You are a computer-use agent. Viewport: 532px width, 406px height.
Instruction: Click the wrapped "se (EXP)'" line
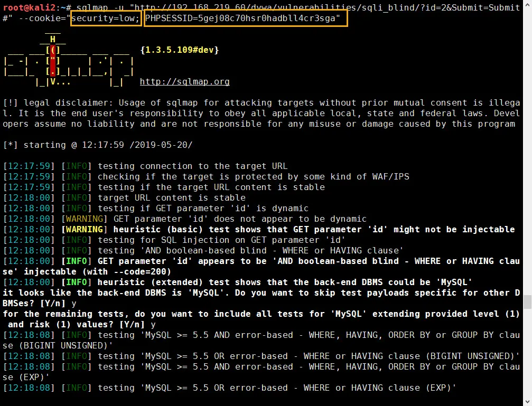[x=26, y=377]
